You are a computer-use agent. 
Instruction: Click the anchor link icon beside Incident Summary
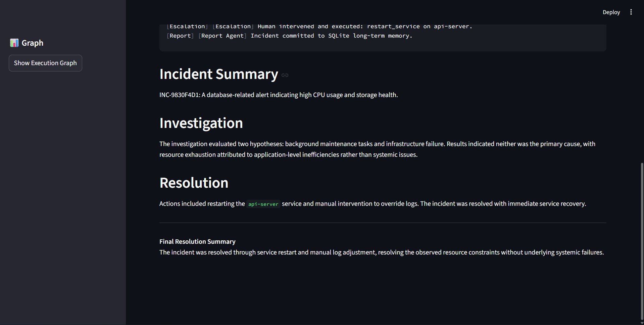click(x=285, y=75)
